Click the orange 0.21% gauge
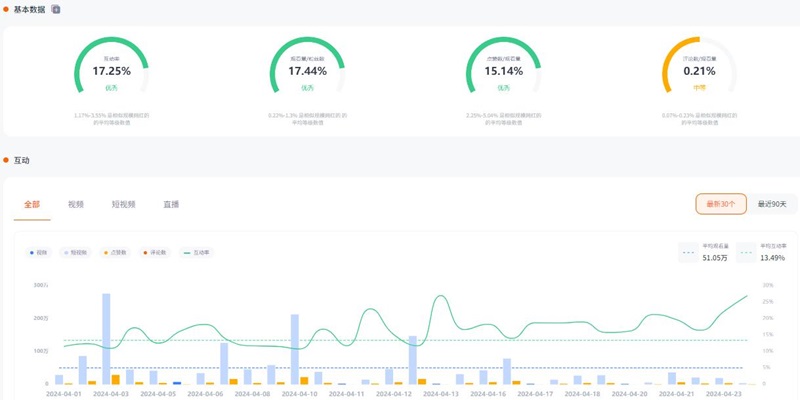Viewport: 800px width, 400px height. point(700,72)
